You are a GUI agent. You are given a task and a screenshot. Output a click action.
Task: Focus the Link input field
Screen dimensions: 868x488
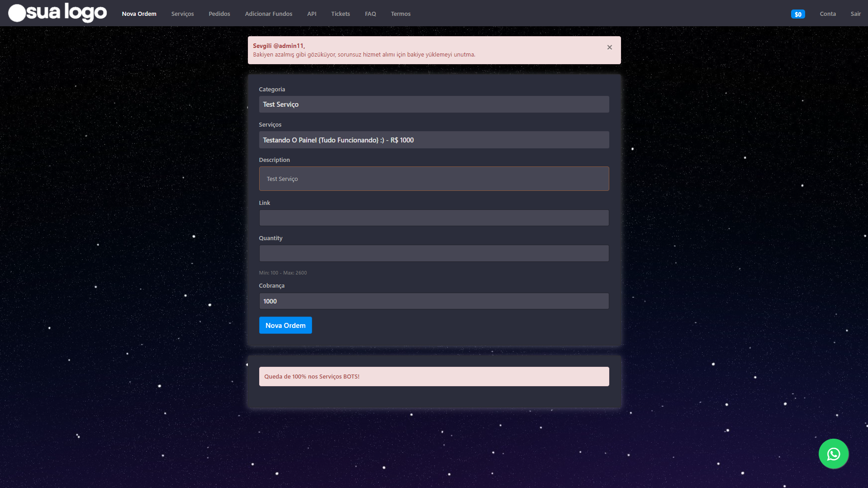[433, 218]
